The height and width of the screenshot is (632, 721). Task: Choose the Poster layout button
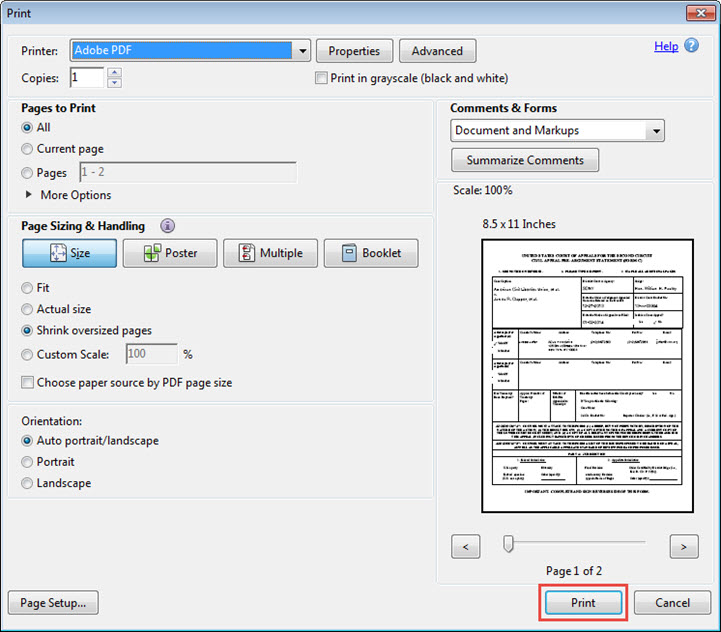(x=170, y=253)
